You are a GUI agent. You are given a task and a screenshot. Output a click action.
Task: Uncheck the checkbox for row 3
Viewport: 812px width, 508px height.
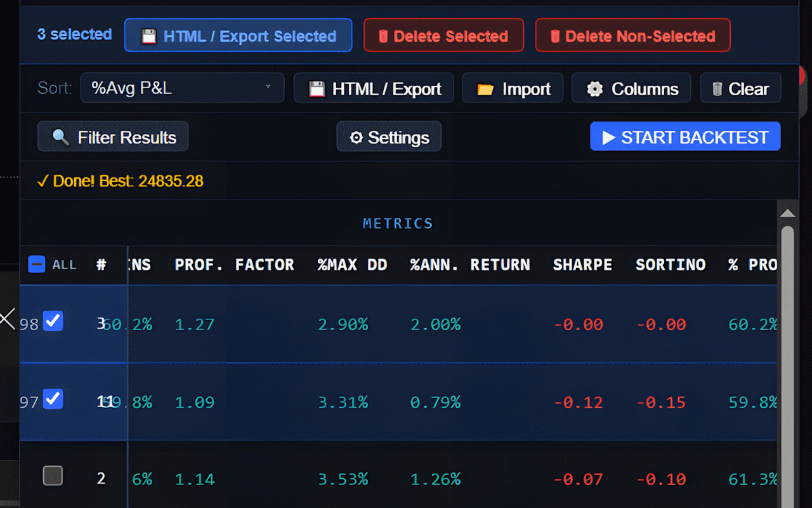click(x=53, y=321)
